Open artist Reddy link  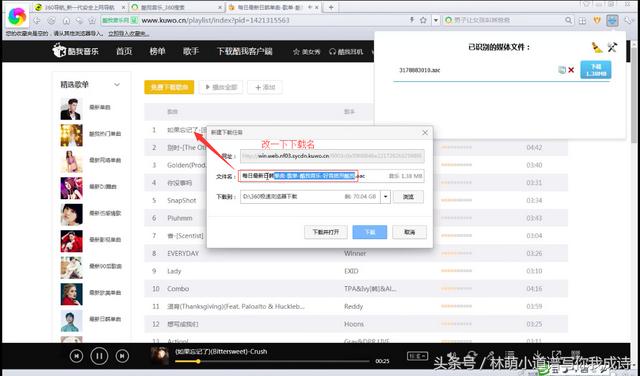[x=353, y=306]
